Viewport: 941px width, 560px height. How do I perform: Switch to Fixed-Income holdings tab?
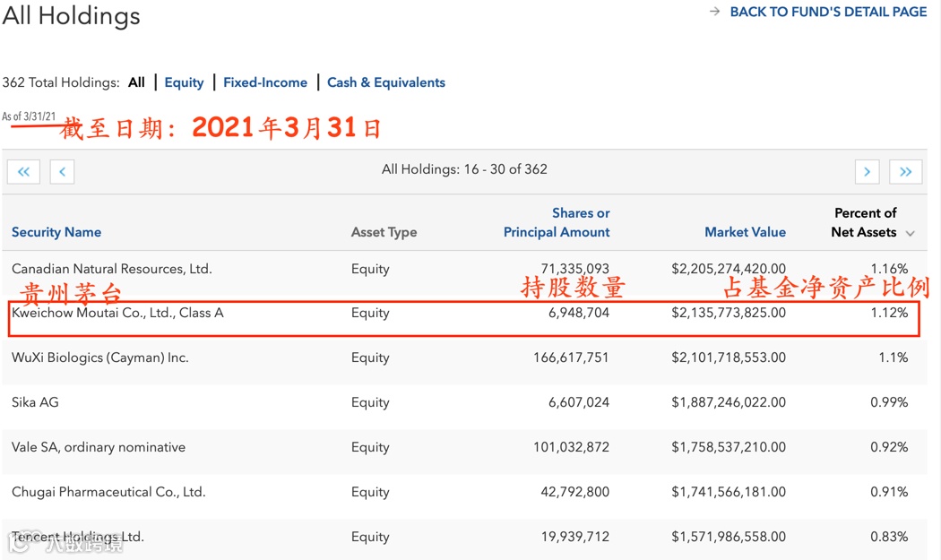click(265, 82)
